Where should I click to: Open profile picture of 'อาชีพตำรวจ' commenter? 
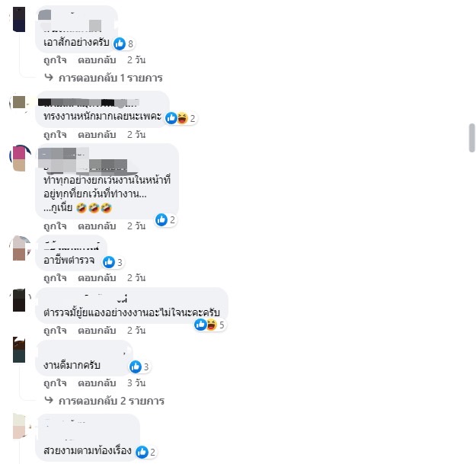click(x=20, y=248)
